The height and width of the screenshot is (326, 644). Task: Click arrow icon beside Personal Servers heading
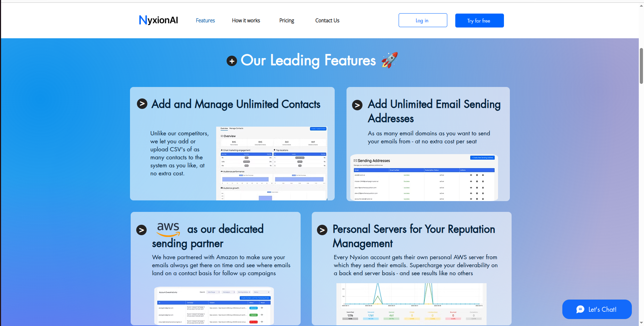click(x=322, y=230)
